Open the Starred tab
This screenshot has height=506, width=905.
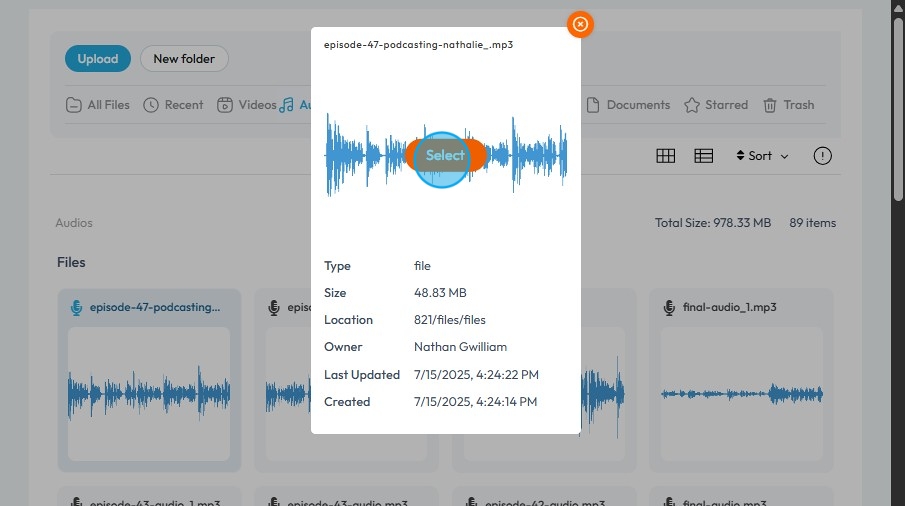[x=716, y=105]
